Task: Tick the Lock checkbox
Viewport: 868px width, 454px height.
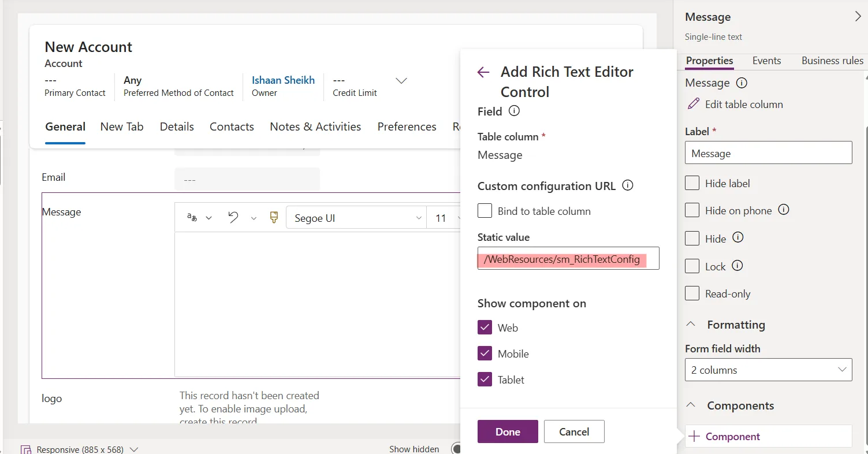Action: click(692, 266)
